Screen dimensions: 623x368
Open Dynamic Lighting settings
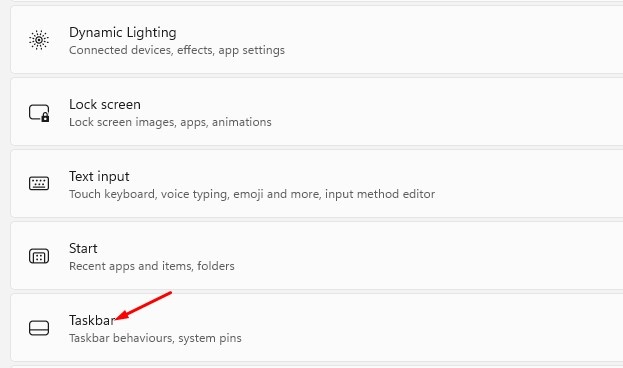[317, 40]
